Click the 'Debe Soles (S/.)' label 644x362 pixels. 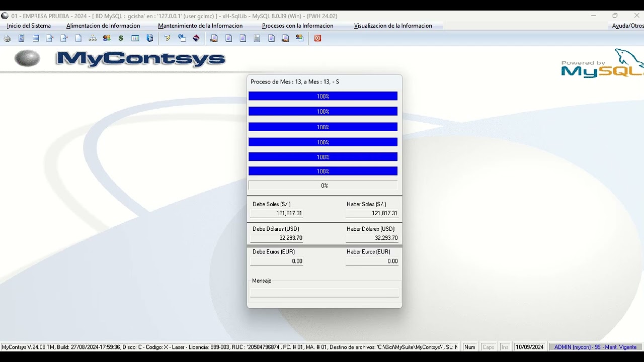point(272,204)
